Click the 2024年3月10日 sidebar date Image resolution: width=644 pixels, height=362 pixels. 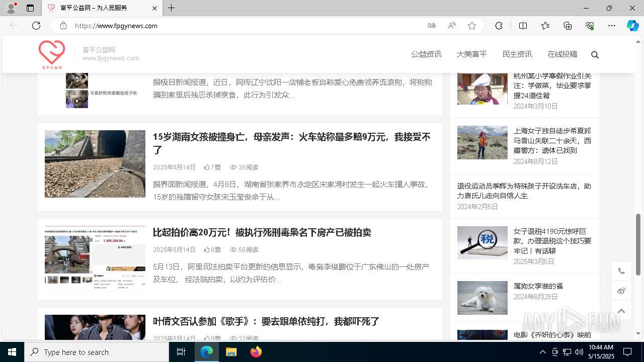click(x=535, y=106)
